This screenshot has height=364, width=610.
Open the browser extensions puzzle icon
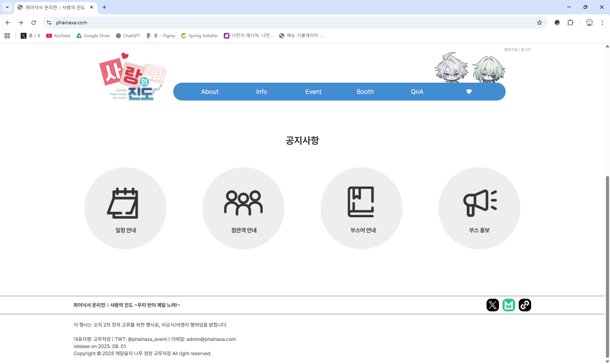(x=570, y=23)
